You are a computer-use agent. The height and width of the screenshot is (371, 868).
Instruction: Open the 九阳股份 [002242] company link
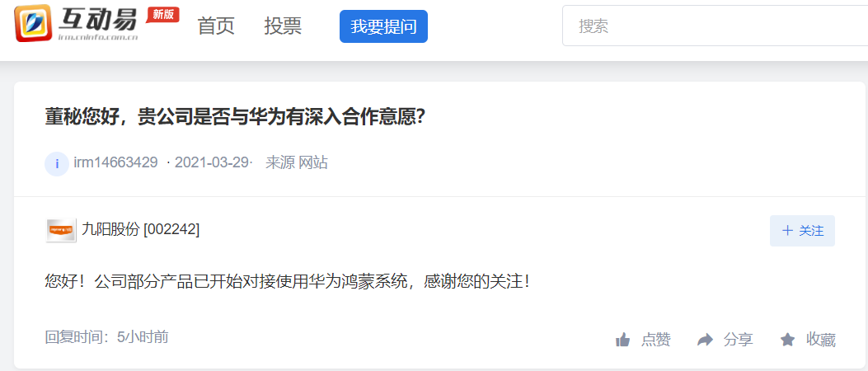(140, 229)
